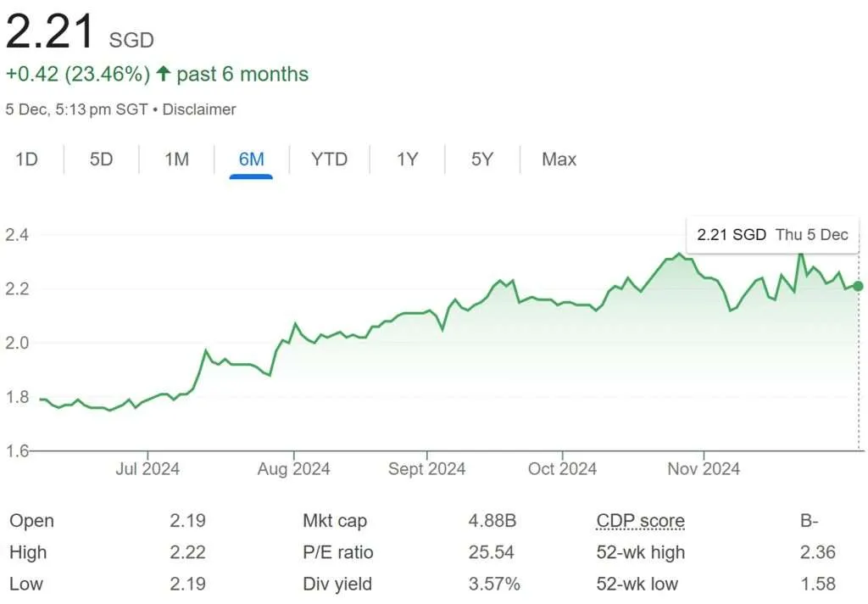Click the CDP score link
The image size is (868, 604).
pyautogui.click(x=641, y=520)
